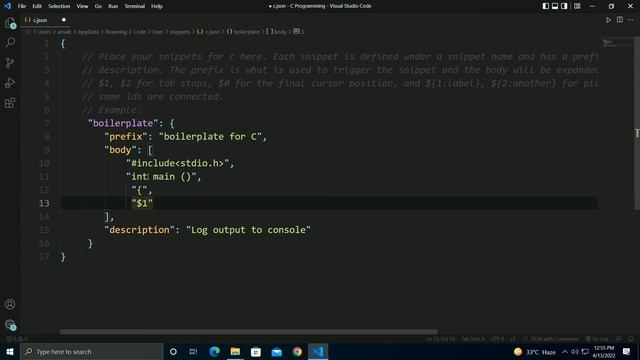Click the VS Code icon on the taskbar

tap(318, 352)
